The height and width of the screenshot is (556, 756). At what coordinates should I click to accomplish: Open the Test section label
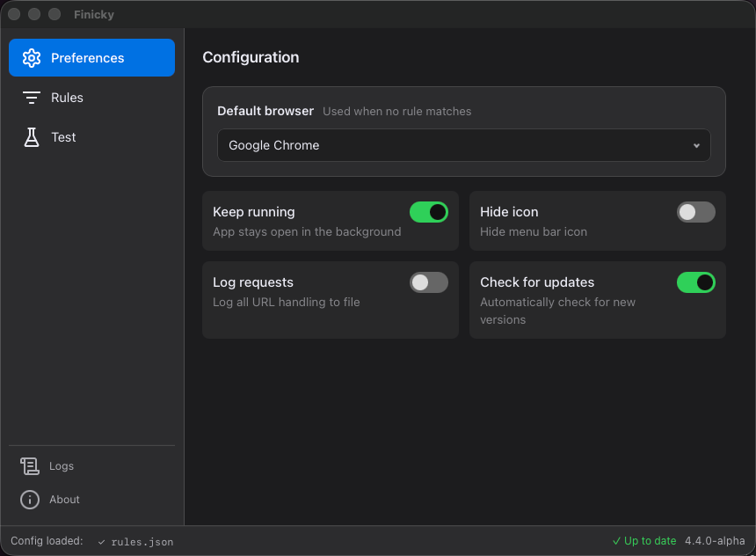pos(63,137)
